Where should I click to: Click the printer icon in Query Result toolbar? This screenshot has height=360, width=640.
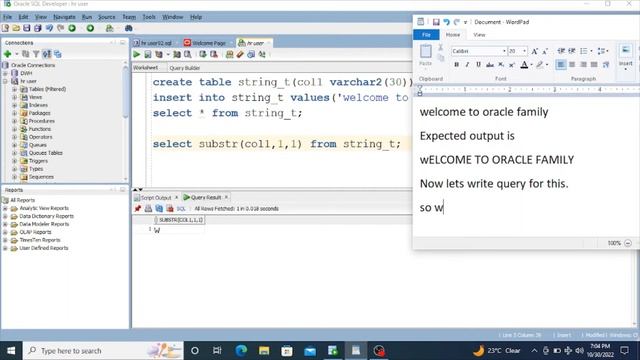(148, 209)
